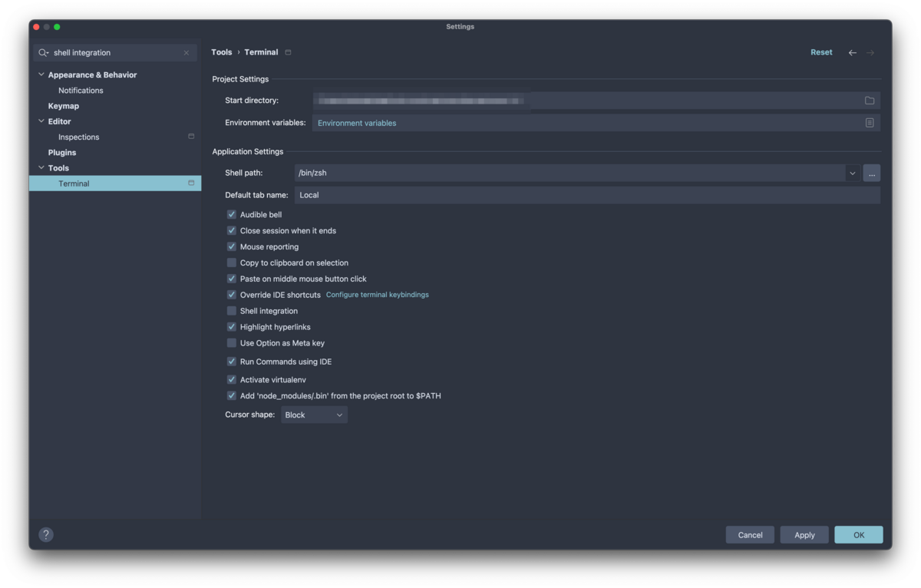
Task: Enable Shell integration checkbox
Action: pyautogui.click(x=231, y=311)
